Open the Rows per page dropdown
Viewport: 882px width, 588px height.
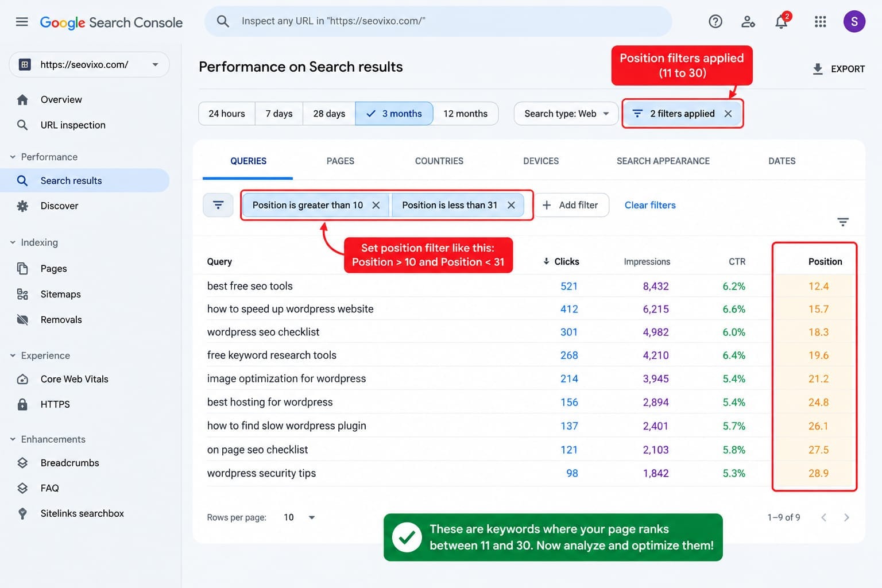pos(300,517)
